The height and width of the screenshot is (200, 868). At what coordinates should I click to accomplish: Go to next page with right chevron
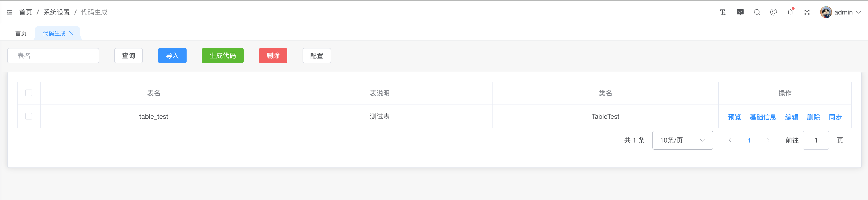tap(768, 140)
